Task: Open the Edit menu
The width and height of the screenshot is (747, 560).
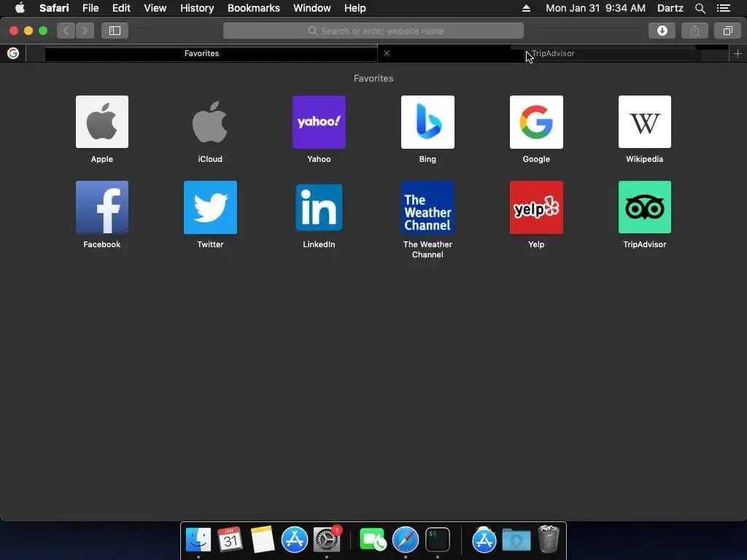Action: coord(121,8)
